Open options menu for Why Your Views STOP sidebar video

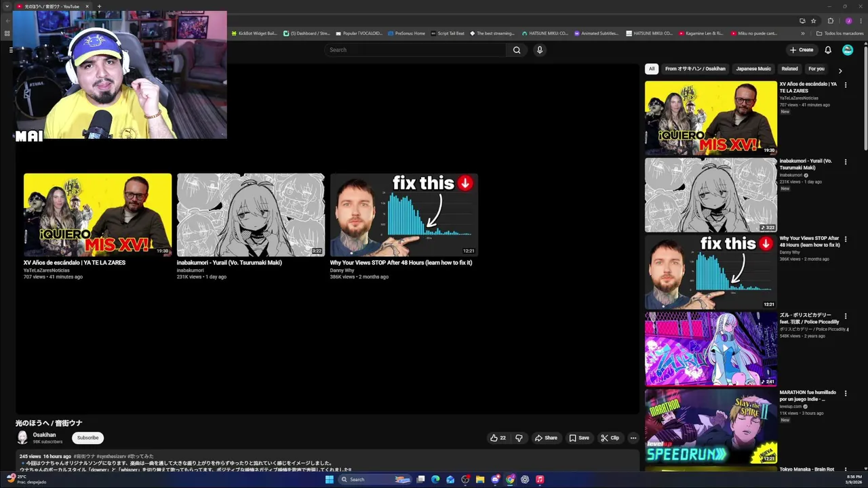click(x=845, y=239)
